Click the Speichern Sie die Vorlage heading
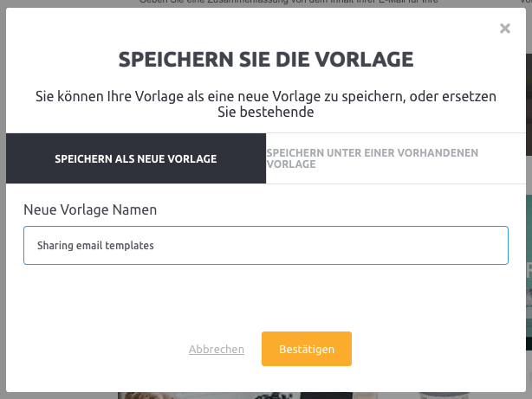The height and width of the screenshot is (399, 532). pos(266,60)
